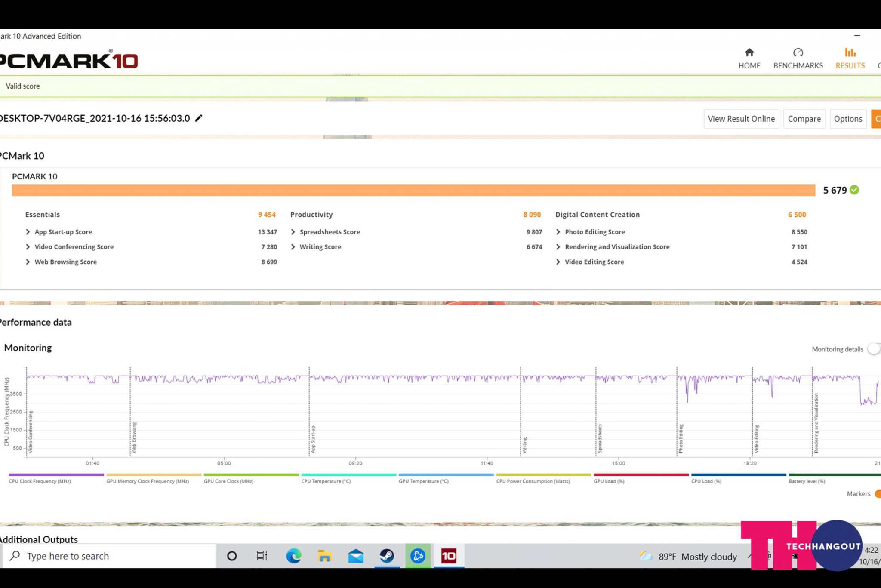Click the Writing timeline marker
Screen dimensions: 881x588
524,445
